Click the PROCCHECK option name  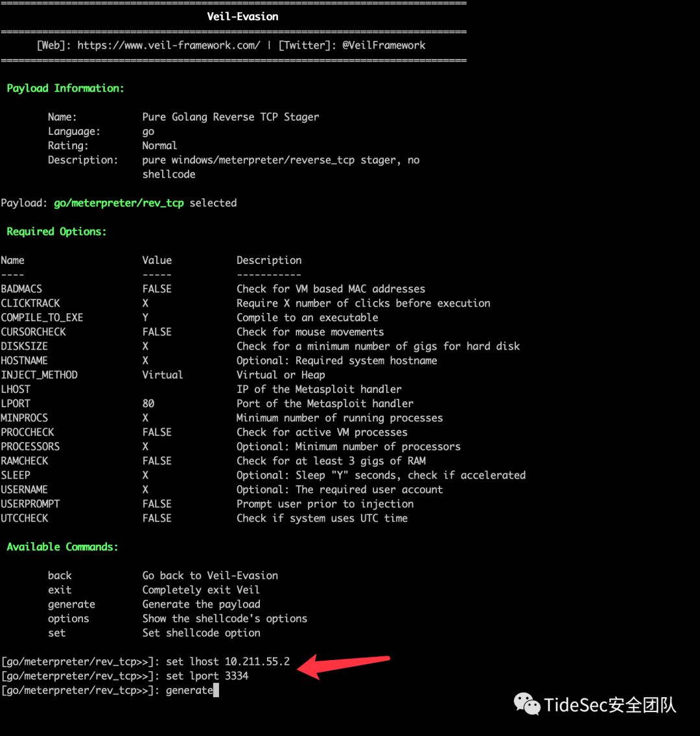tap(27, 433)
